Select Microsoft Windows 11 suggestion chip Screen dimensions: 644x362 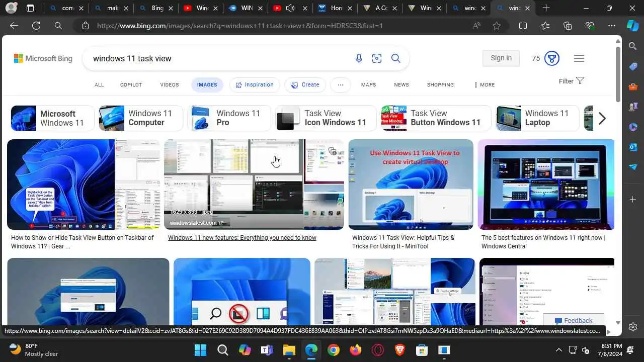click(x=52, y=118)
